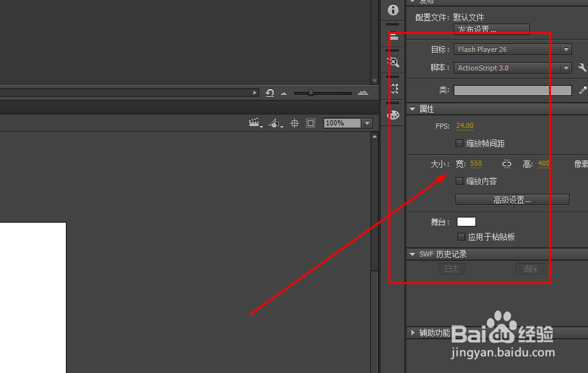This screenshot has width=588, height=373.
Task: Collapse the 属性 section
Action: pos(413,109)
